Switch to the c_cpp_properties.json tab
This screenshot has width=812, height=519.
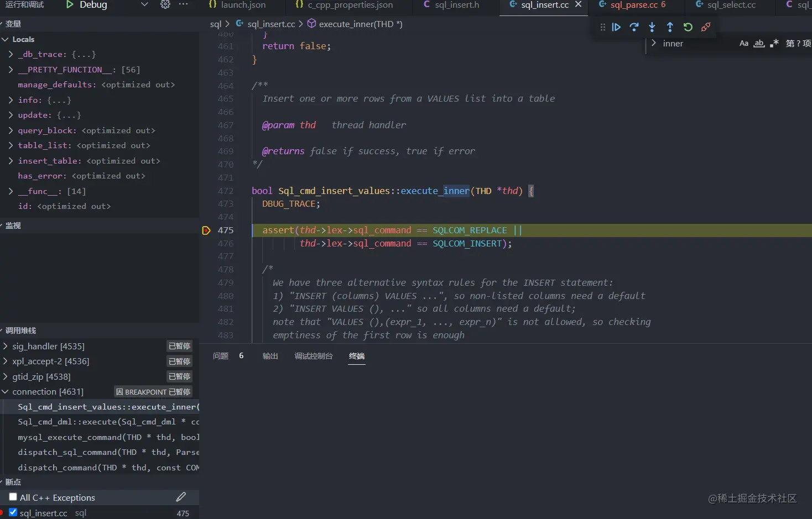click(344, 5)
